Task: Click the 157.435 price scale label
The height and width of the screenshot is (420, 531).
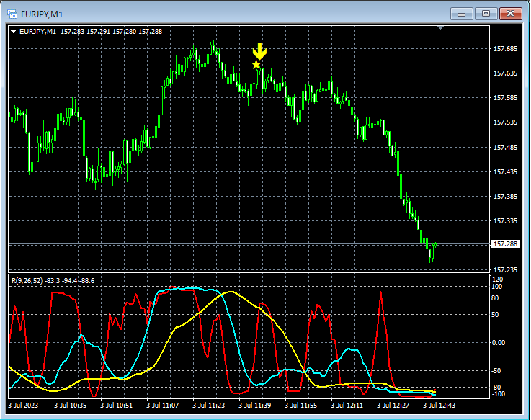Action: pos(505,171)
